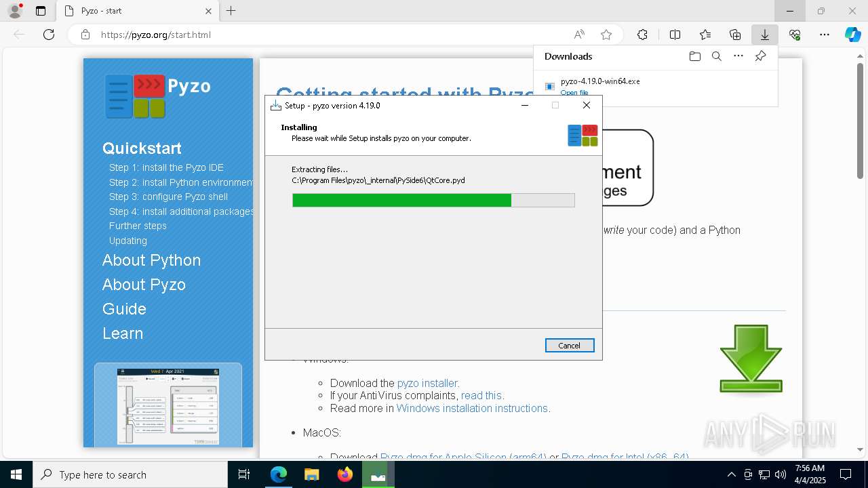868x488 pixels.
Task: Go to Step 4: install additional packages
Action: coord(181,211)
